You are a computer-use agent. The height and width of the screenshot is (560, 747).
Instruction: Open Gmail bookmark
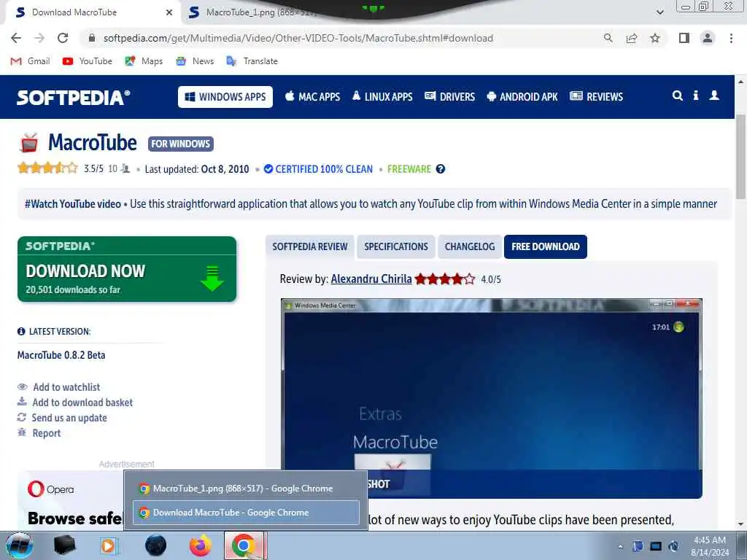tap(30, 61)
